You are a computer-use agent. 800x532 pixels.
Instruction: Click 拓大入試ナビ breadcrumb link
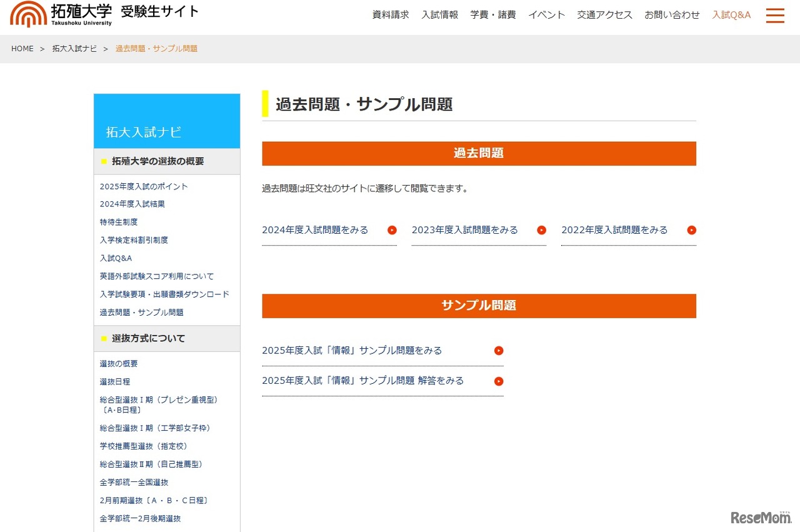(74, 49)
